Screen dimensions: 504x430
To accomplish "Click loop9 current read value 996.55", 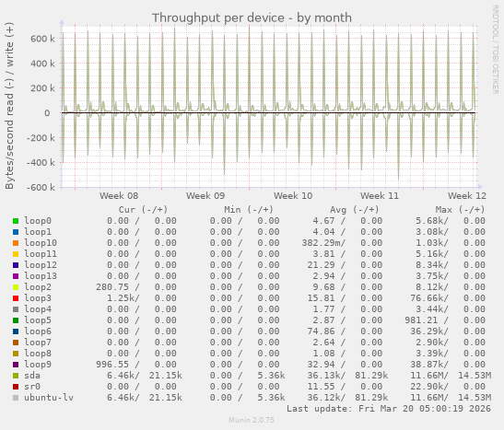I will click(112, 365).
